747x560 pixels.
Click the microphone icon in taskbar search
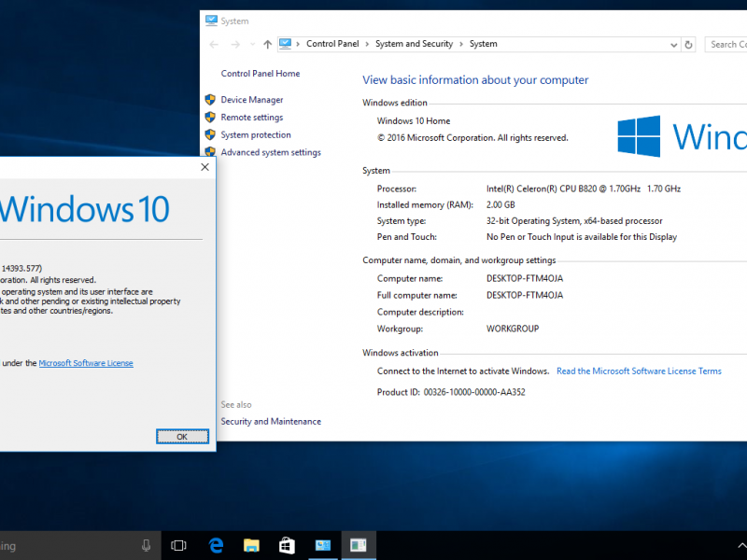147,546
